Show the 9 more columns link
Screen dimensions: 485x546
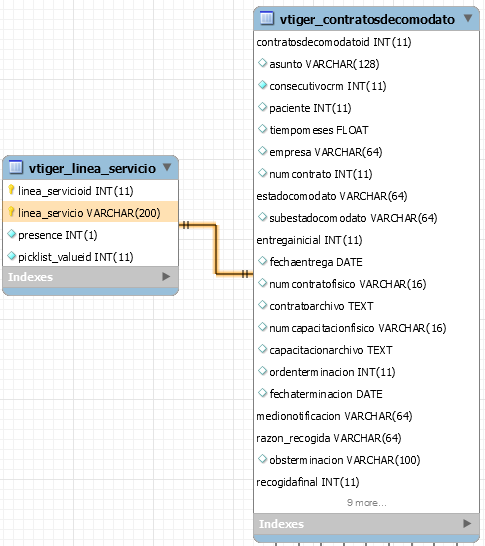click(x=367, y=503)
